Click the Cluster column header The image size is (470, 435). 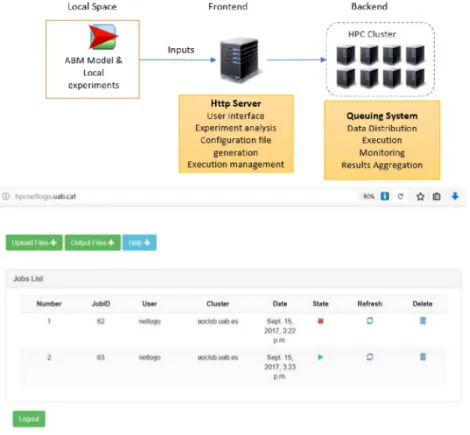click(x=218, y=304)
